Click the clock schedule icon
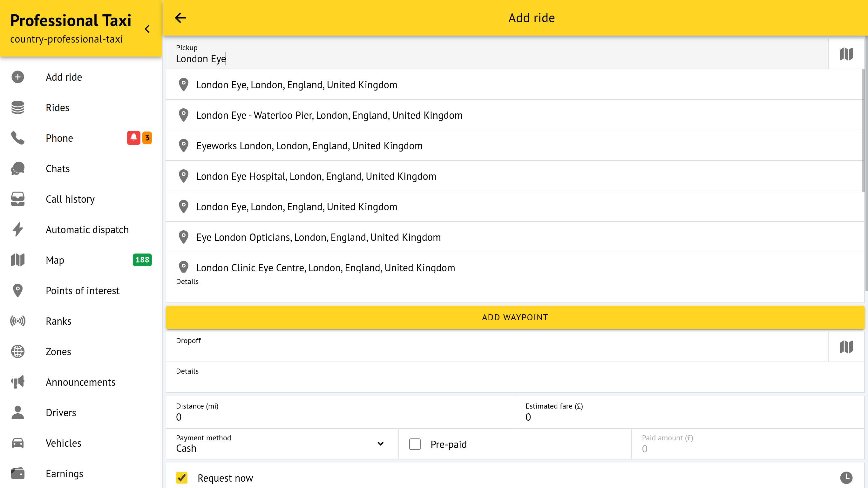The width and height of the screenshot is (868, 488). point(846,477)
